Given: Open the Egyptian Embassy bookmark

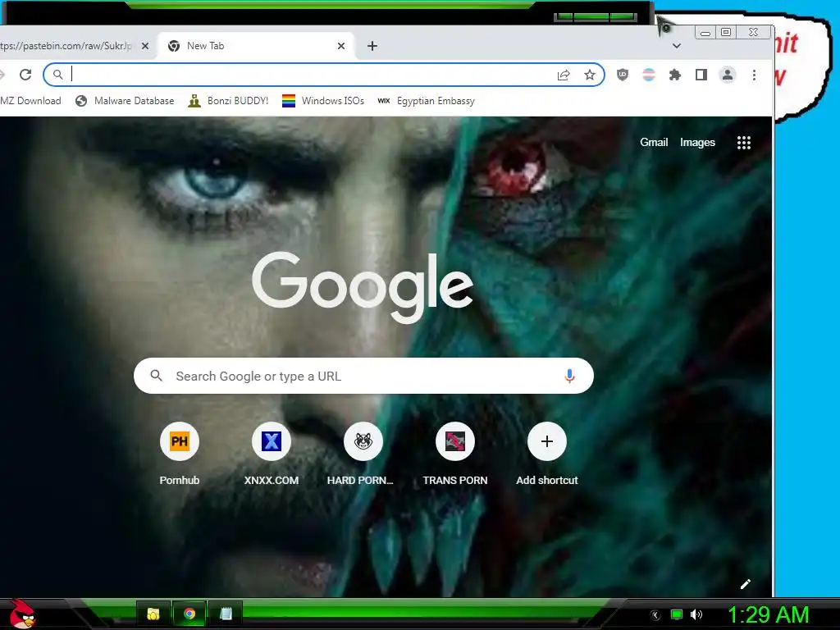Looking at the screenshot, I should pos(427,101).
